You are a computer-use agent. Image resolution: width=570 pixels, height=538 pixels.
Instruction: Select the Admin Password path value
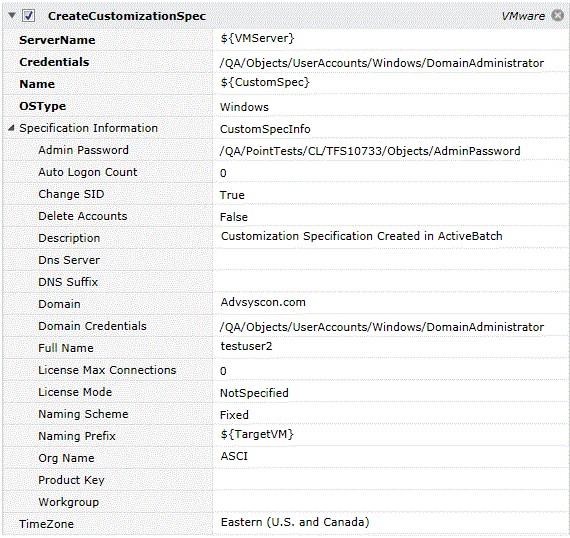(x=391, y=150)
